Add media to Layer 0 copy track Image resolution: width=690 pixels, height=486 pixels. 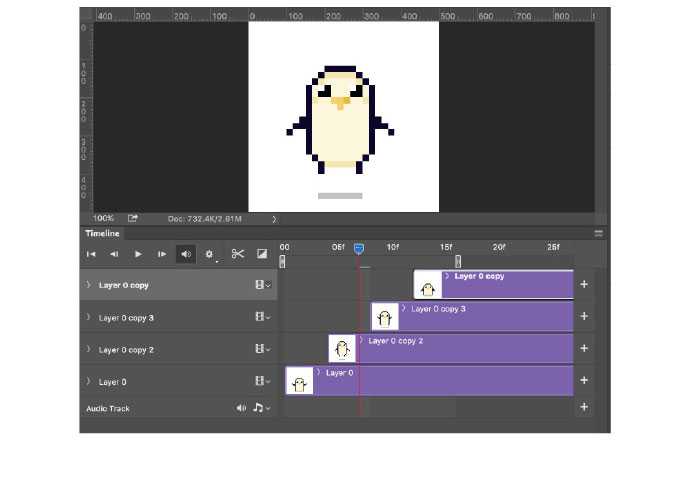(x=584, y=285)
